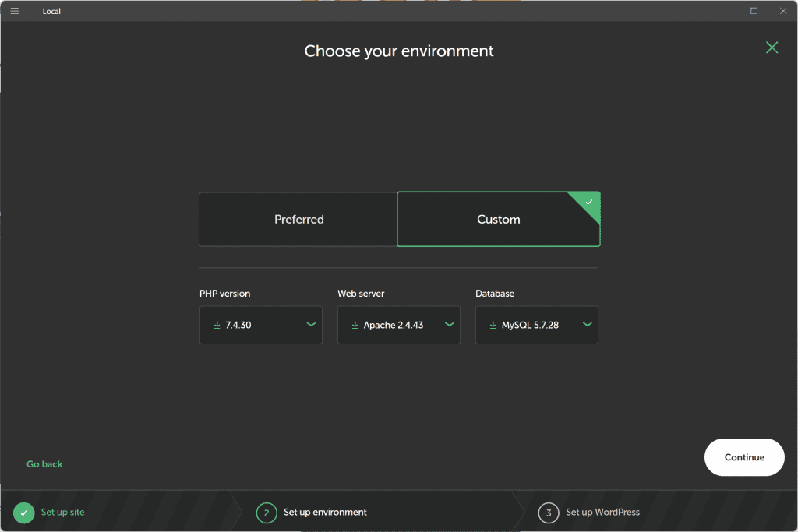Expand the Web server dropdown chevron
Screen dimensions: 798x532
click(449, 325)
